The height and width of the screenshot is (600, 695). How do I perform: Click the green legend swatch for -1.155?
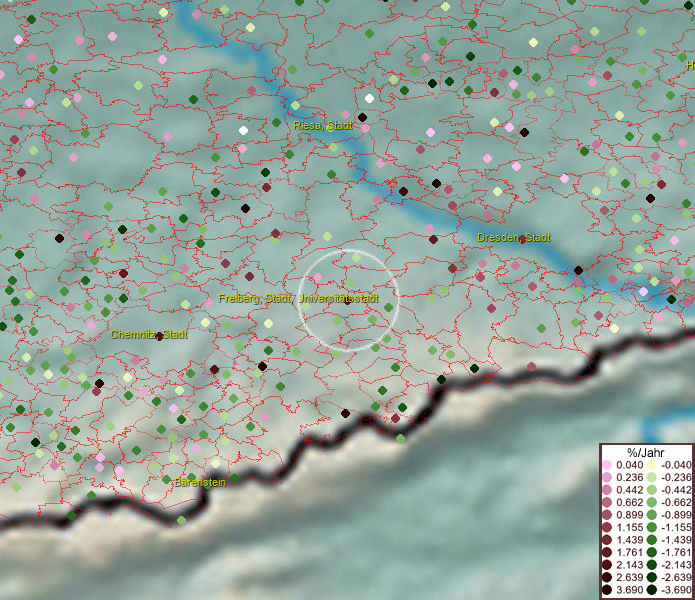coord(652,527)
